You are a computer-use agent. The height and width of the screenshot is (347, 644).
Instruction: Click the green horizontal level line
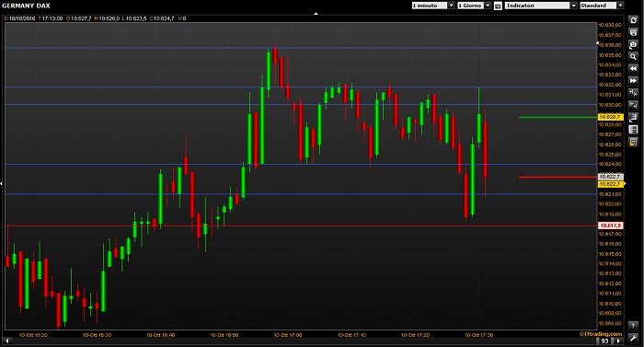(558, 117)
